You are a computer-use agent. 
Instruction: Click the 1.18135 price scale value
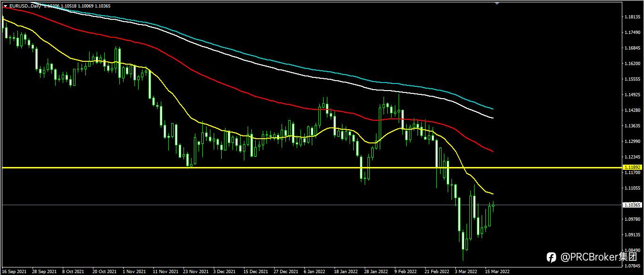point(632,17)
